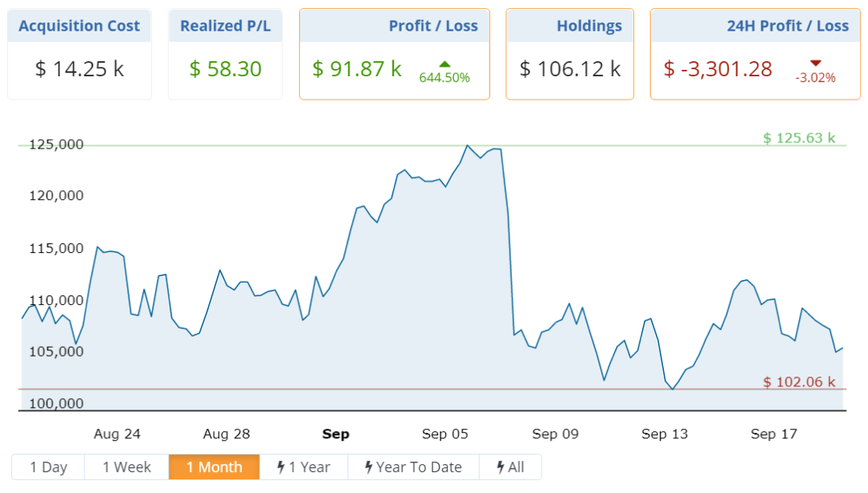Open the Acquisition Cost card

pos(79,55)
